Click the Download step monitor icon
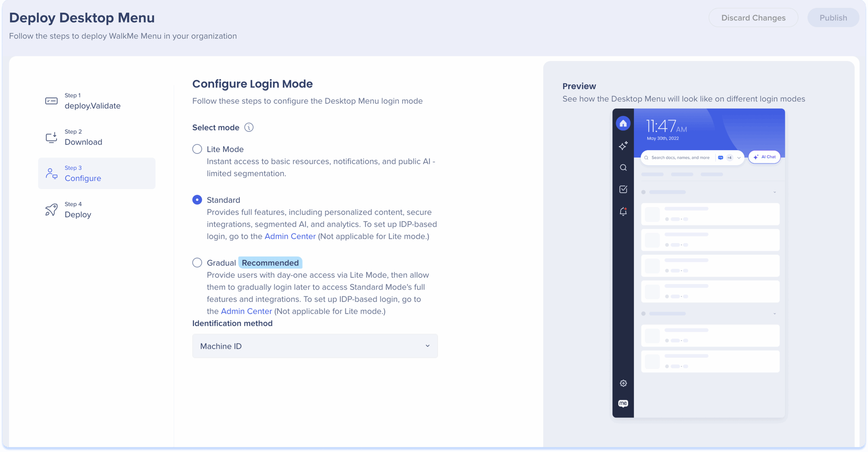The image size is (868, 452). point(51,137)
